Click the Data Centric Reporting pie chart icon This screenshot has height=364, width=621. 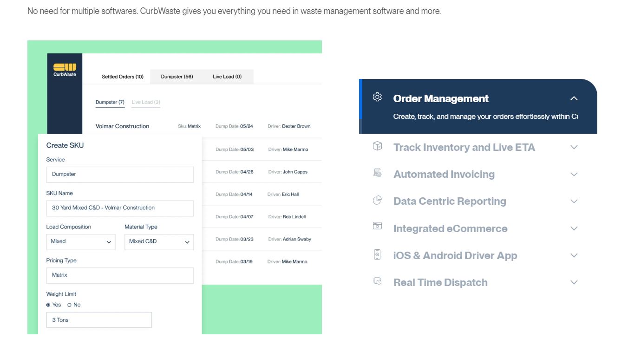tap(377, 200)
